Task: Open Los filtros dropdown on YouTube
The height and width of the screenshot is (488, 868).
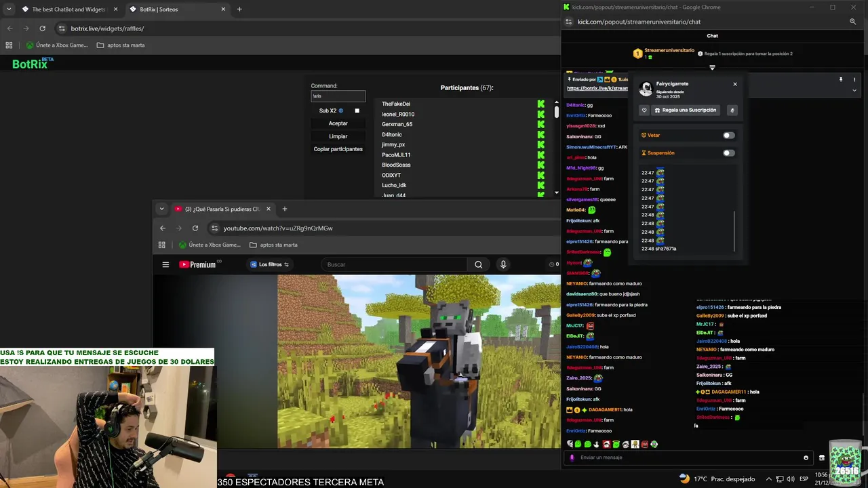Action: [270, 264]
